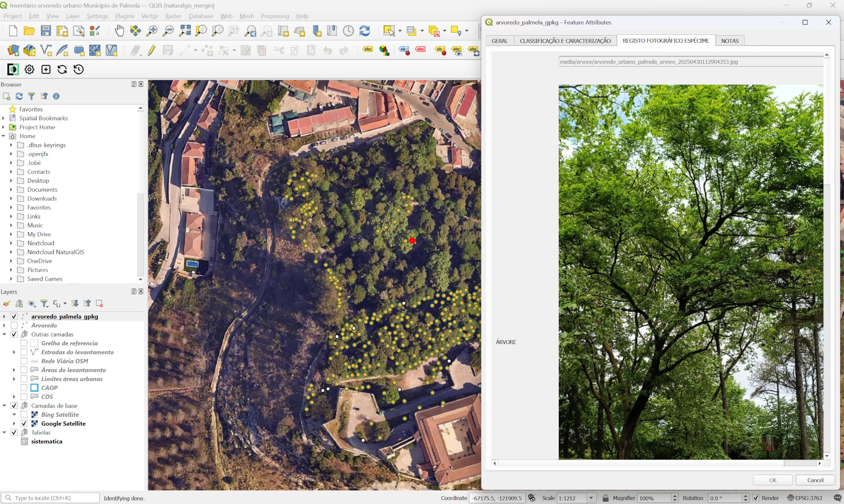
Task: Toggle editing with the pencil icon
Action: [x=152, y=51]
